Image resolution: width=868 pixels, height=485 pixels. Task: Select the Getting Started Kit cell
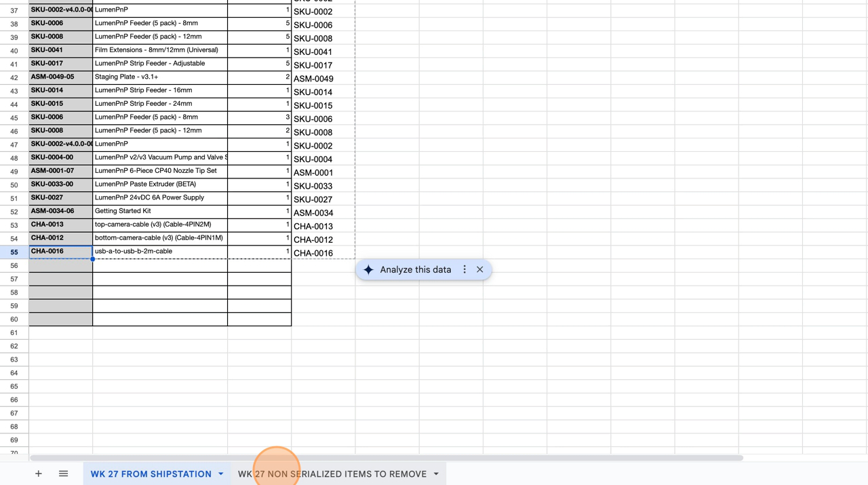click(x=159, y=211)
